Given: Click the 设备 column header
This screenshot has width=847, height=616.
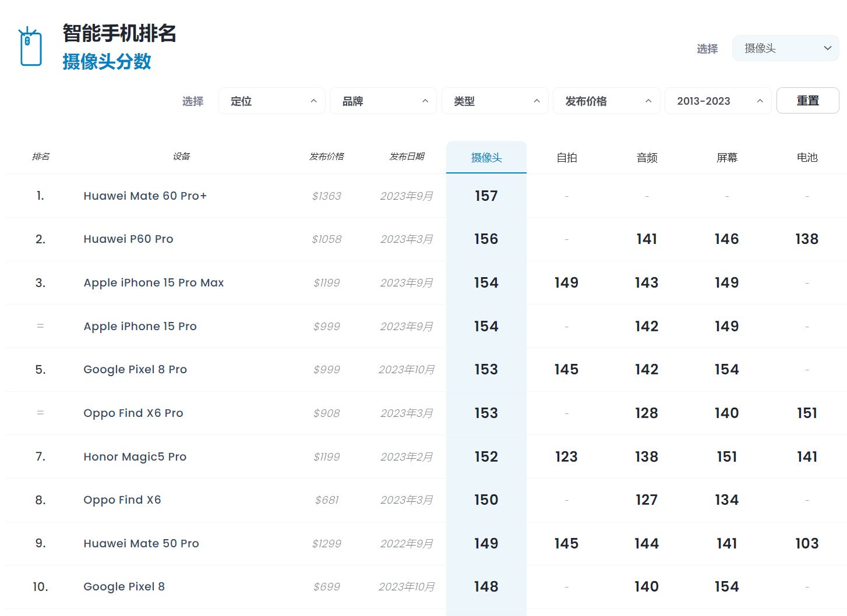Looking at the screenshot, I should [x=181, y=157].
